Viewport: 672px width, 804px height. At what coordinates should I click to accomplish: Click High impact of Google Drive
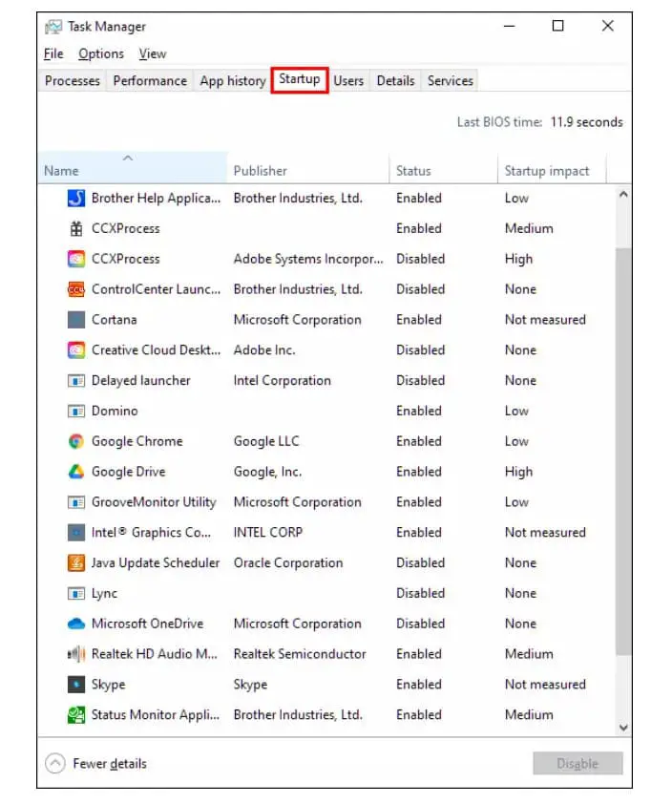coord(518,472)
